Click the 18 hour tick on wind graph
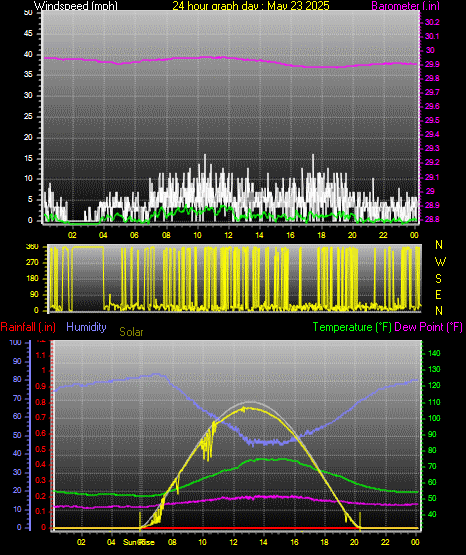Screen dimensions: 466x555 coord(321,235)
